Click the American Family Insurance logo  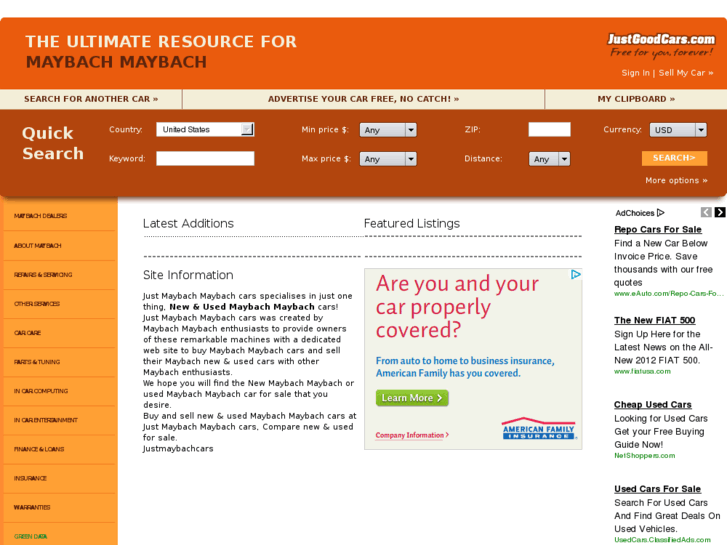(x=539, y=429)
